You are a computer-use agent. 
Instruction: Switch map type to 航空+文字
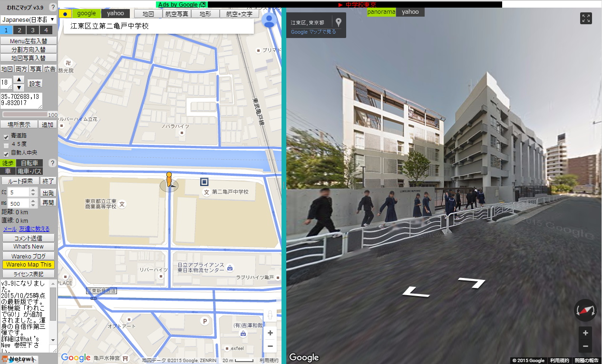pos(239,14)
